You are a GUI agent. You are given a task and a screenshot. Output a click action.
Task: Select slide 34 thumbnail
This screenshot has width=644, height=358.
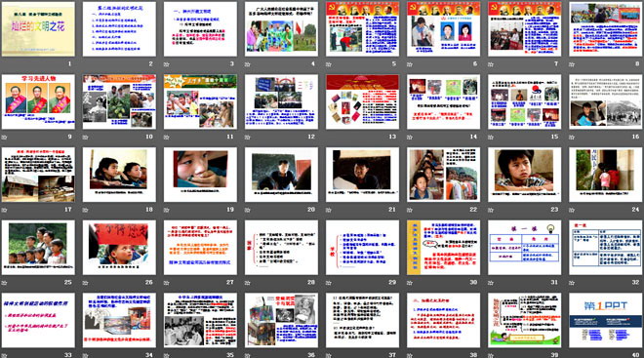[119, 320]
